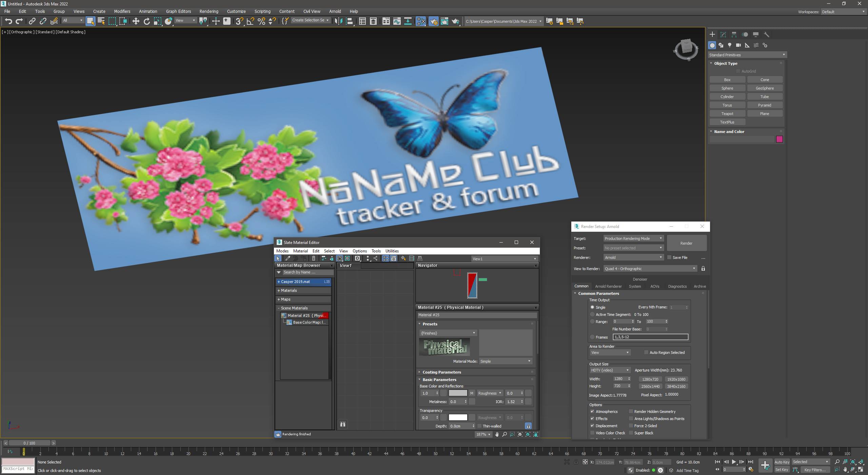This screenshot has height=475, width=868.
Task: Select the Single time output radio
Action: coord(592,307)
